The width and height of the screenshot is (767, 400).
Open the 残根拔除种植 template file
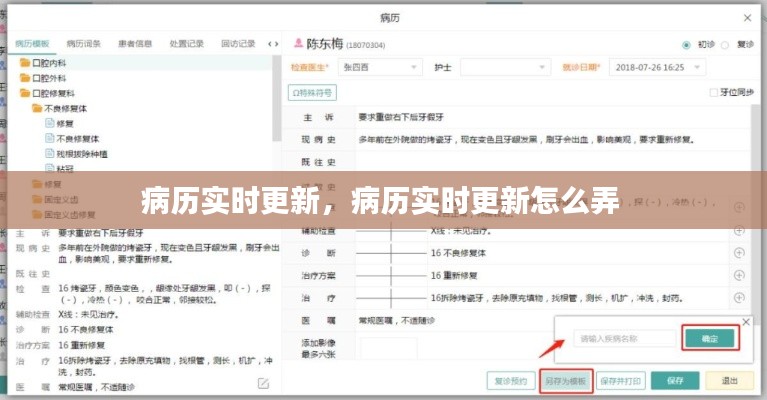coord(81,153)
